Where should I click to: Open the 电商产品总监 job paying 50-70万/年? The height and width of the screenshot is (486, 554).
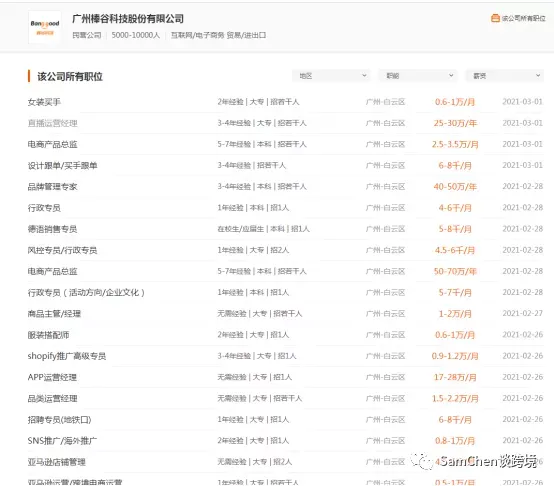click(x=52, y=272)
